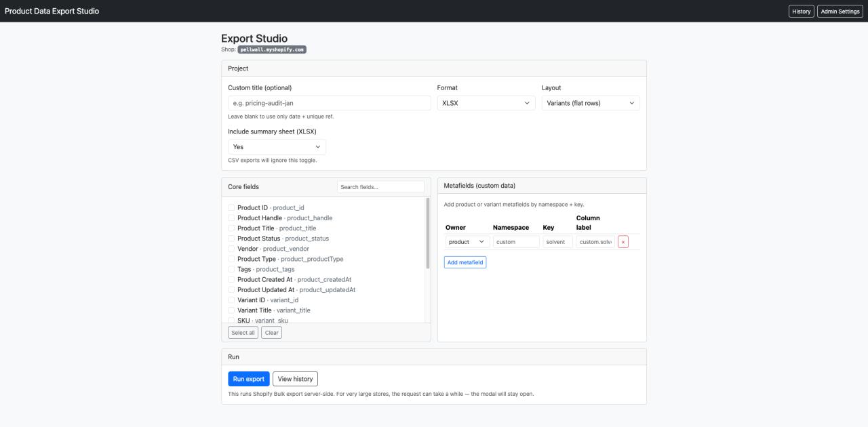Screen dimensions: 868x427
Task: Click the pellwall.myshopify.com shop badge
Action: (x=272, y=49)
